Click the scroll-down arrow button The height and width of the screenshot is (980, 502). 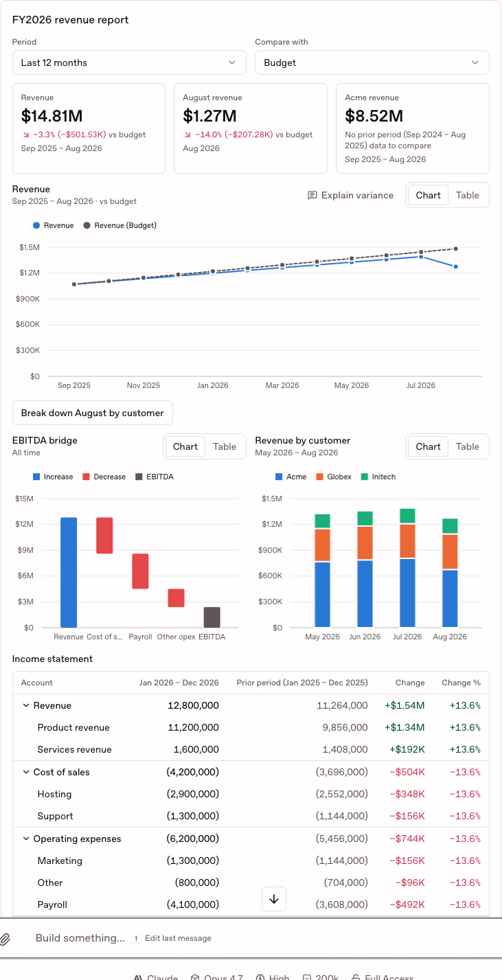[274, 899]
